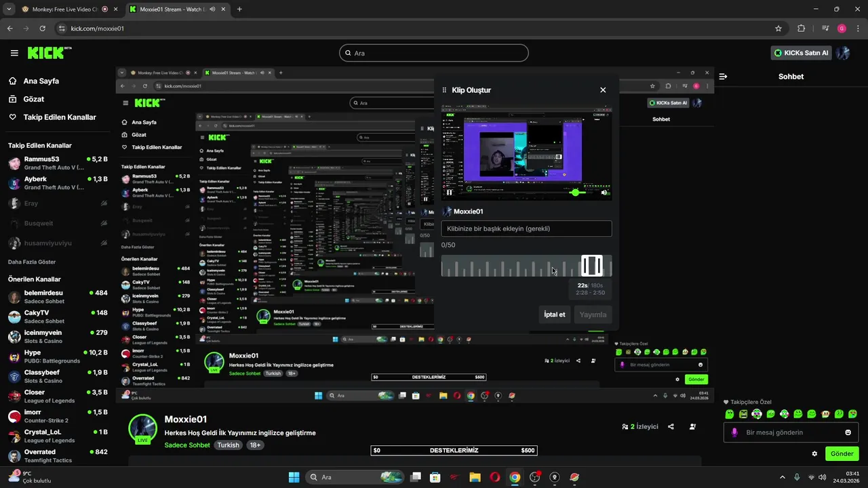Click the large Gönder send button
868x488 pixels.
pyautogui.click(x=842, y=453)
